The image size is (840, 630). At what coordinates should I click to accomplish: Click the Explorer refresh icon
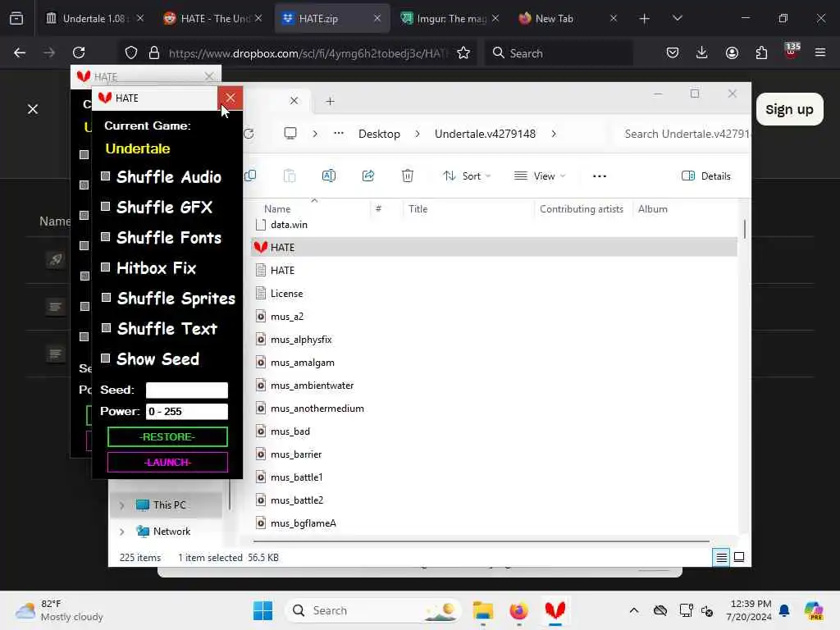pos(249,134)
